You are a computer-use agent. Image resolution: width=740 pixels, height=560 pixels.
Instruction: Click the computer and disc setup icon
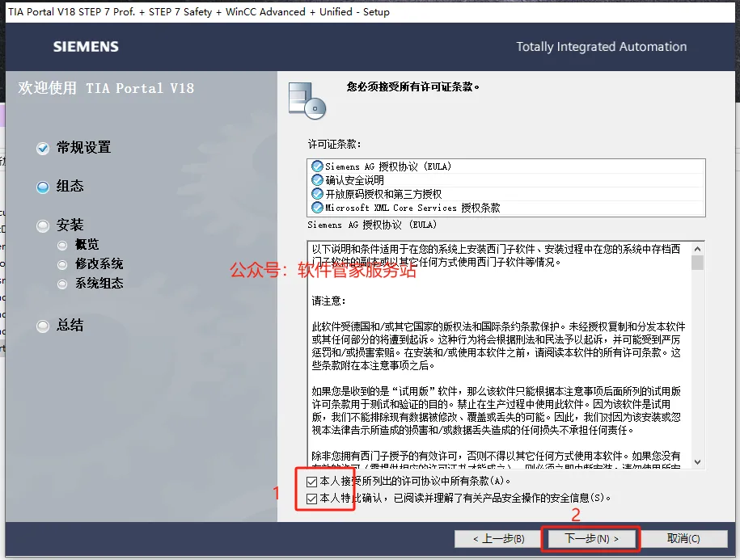coord(307,100)
